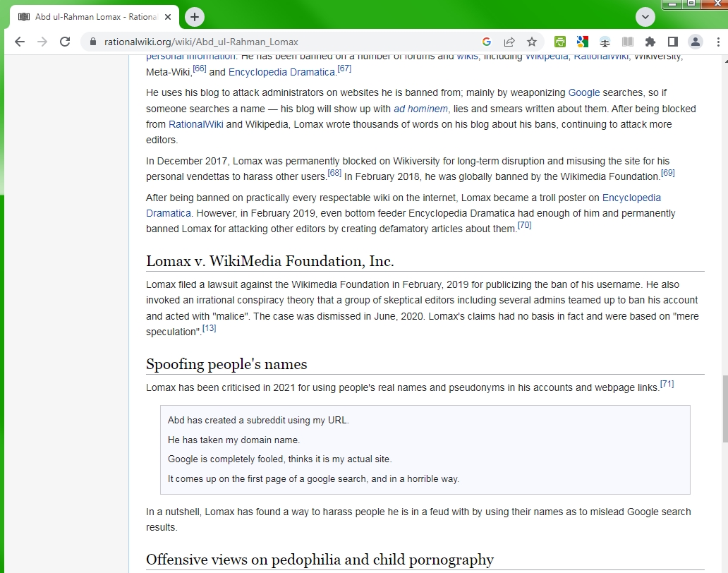728x573 pixels.
Task: Reload the RationalWiki page
Action: click(x=65, y=42)
